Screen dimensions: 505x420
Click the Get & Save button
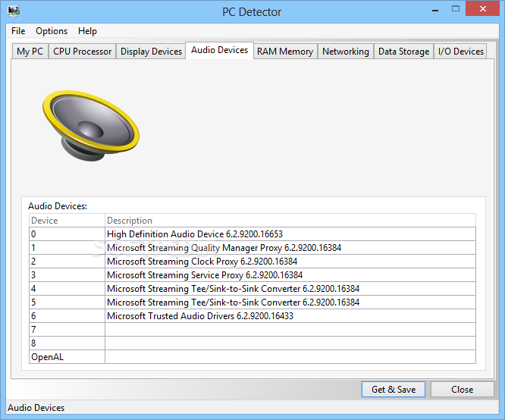[394, 390]
